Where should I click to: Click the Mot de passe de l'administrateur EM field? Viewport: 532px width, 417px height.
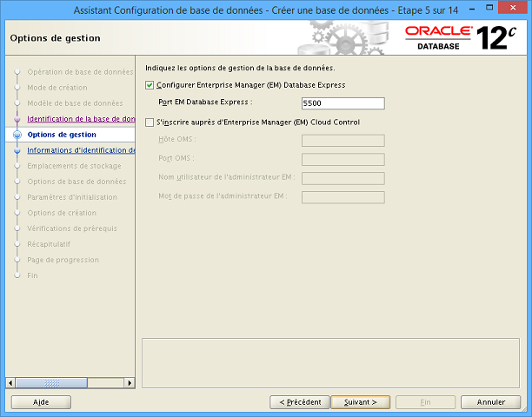tap(343, 197)
